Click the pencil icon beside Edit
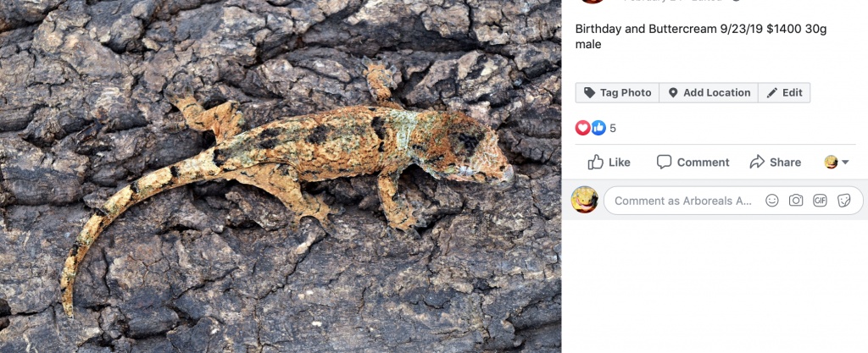The image size is (868, 353). click(x=771, y=93)
